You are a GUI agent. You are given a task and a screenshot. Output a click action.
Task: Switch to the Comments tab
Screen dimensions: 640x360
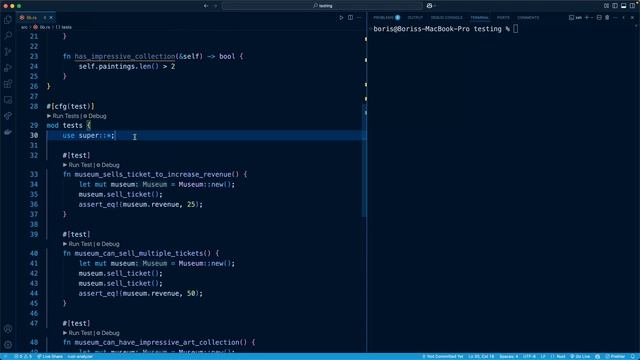pyautogui.click(x=528, y=18)
